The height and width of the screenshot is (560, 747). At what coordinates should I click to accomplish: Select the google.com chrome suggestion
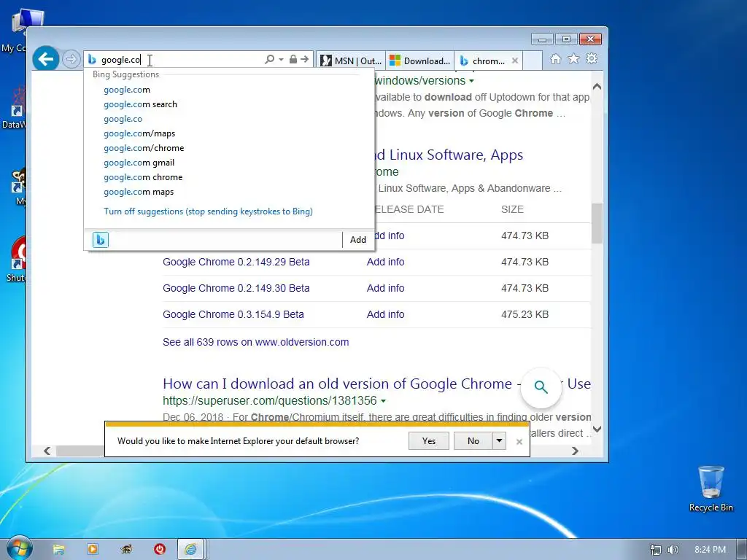(x=143, y=177)
